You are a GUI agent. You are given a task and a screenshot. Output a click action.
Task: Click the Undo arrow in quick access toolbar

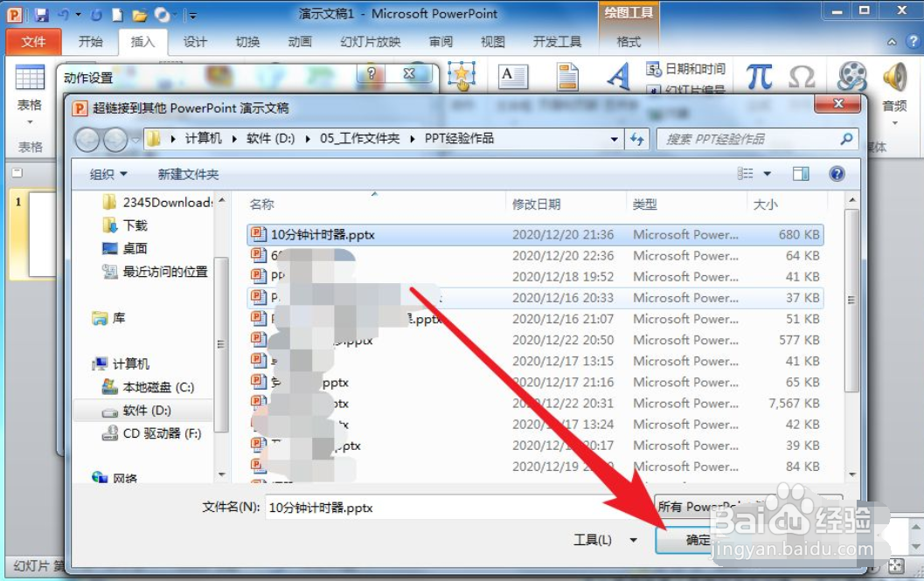63,14
